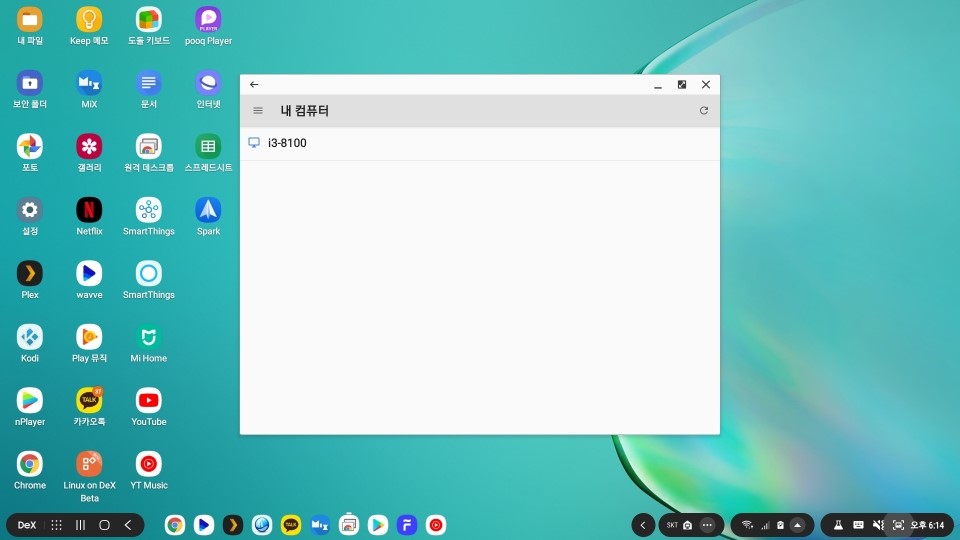Open YT Music from the taskbar
This screenshot has height=540, width=960.
pos(436,525)
